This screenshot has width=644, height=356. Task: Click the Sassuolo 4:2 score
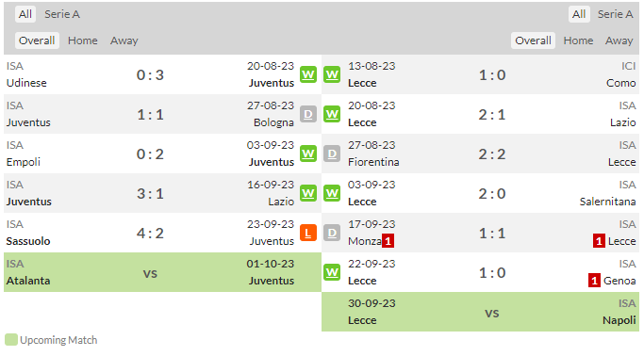pyautogui.click(x=150, y=233)
